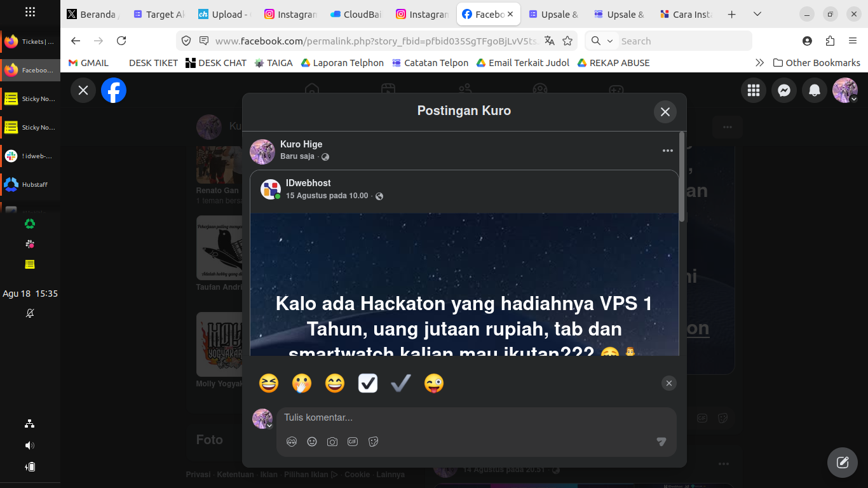Image resolution: width=868 pixels, height=488 pixels.
Task: Close the active Facebook tab
Action: [510, 14]
